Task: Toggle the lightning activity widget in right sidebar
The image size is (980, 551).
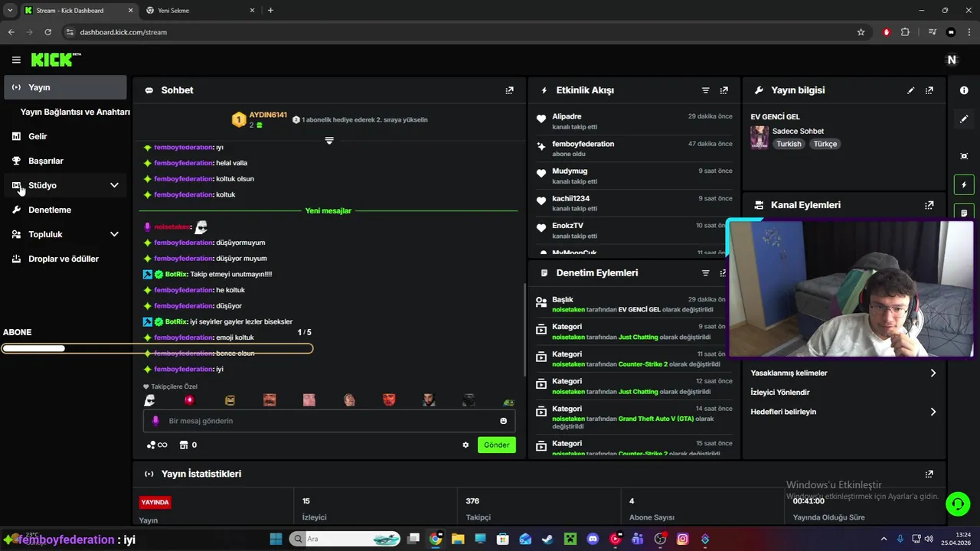Action: (x=964, y=184)
